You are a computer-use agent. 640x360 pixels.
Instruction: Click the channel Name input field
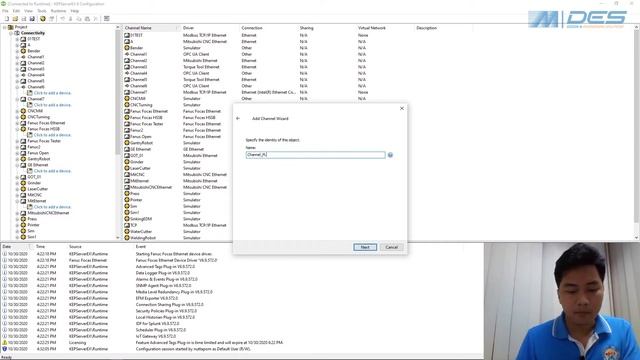click(x=315, y=155)
